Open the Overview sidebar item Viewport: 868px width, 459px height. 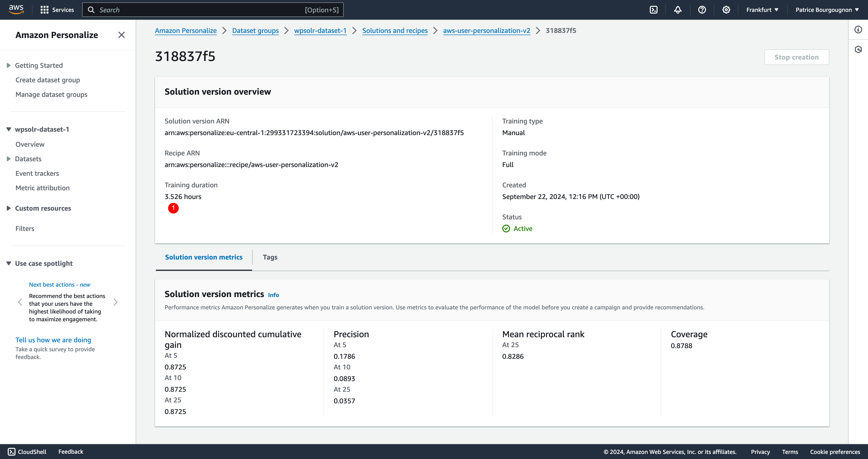point(30,144)
